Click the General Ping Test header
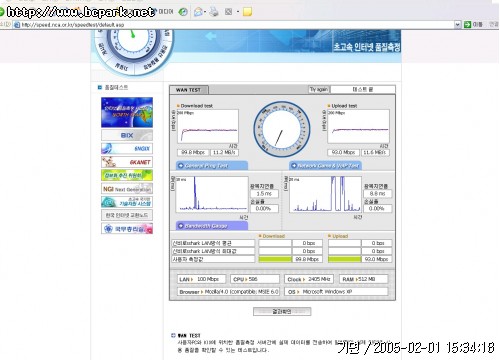 click(x=212, y=166)
